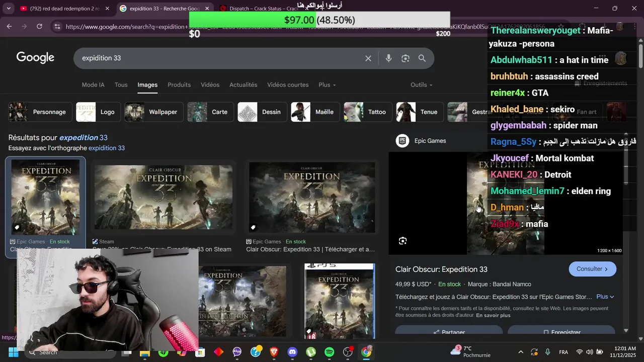Clear the search box with the X icon
Image resolution: width=644 pixels, height=362 pixels.
click(368, 58)
